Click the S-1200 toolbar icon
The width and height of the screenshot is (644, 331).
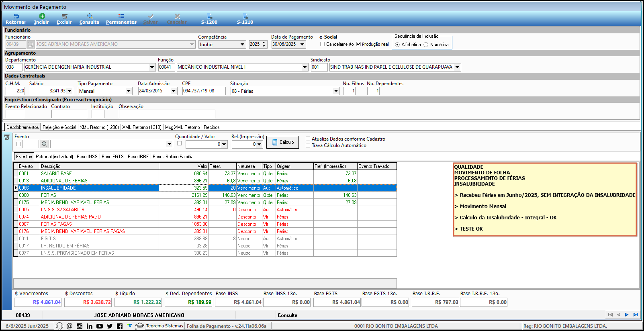[209, 16]
